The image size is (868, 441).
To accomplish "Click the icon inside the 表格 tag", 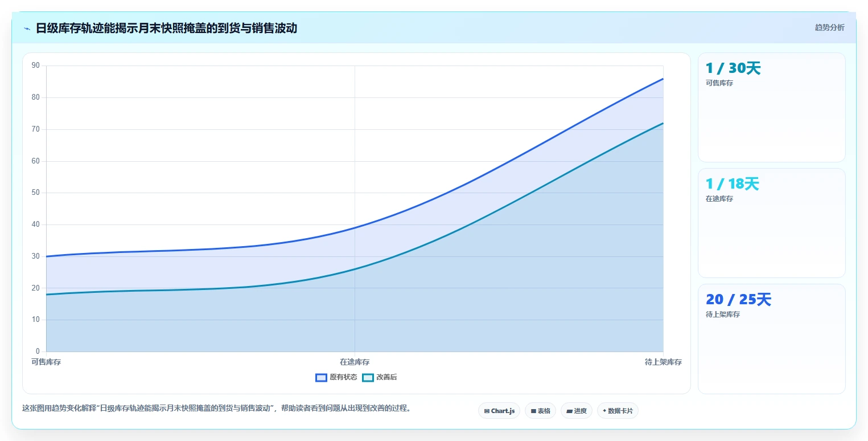I will [x=533, y=411].
